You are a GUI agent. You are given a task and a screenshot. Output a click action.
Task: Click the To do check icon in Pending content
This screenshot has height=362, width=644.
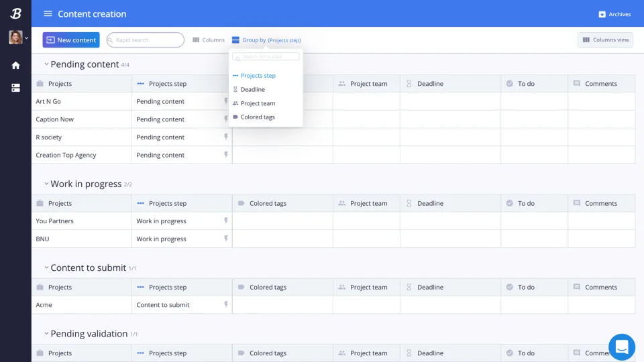pyautogui.click(x=510, y=83)
